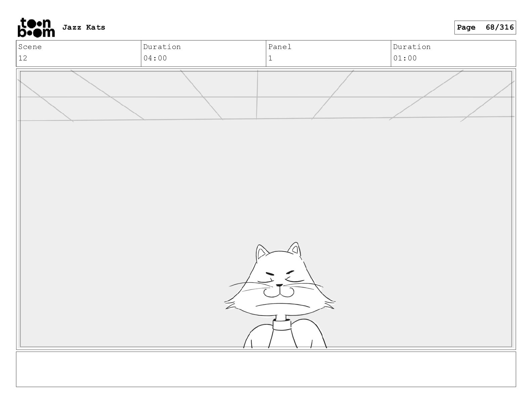Click the Toon Boom logo
The height and width of the screenshot is (411, 532).
[36, 28]
